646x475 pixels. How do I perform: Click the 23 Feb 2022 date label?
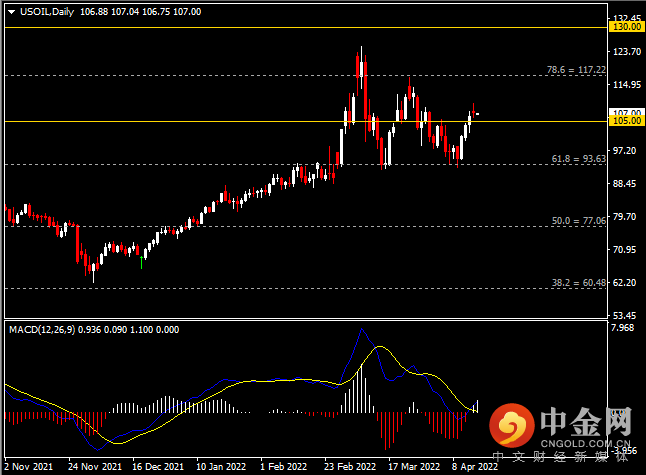[350, 466]
